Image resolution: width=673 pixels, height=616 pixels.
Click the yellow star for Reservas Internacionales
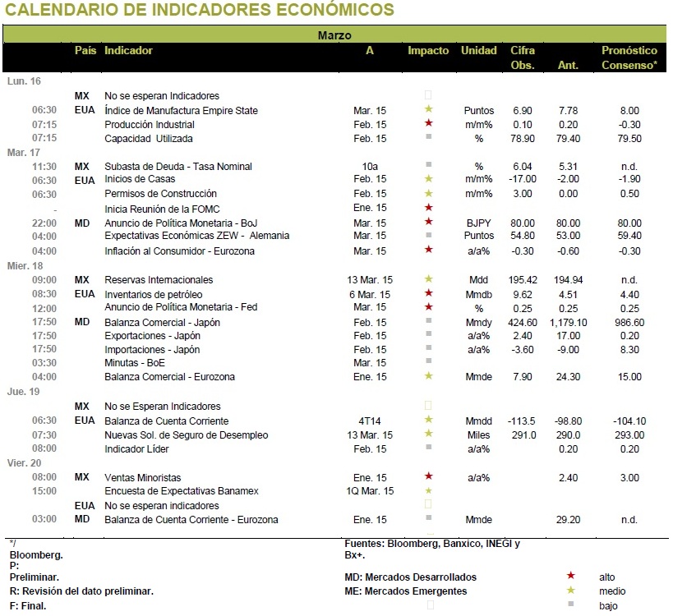click(428, 278)
